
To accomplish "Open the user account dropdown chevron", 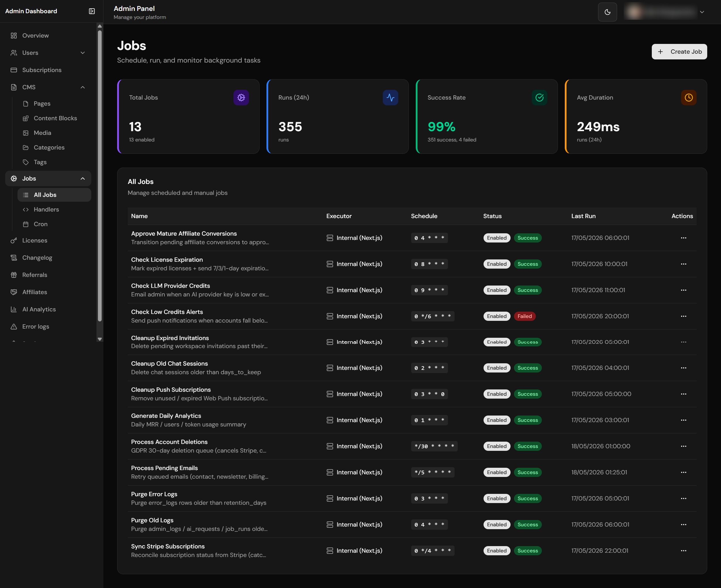I will (702, 12).
